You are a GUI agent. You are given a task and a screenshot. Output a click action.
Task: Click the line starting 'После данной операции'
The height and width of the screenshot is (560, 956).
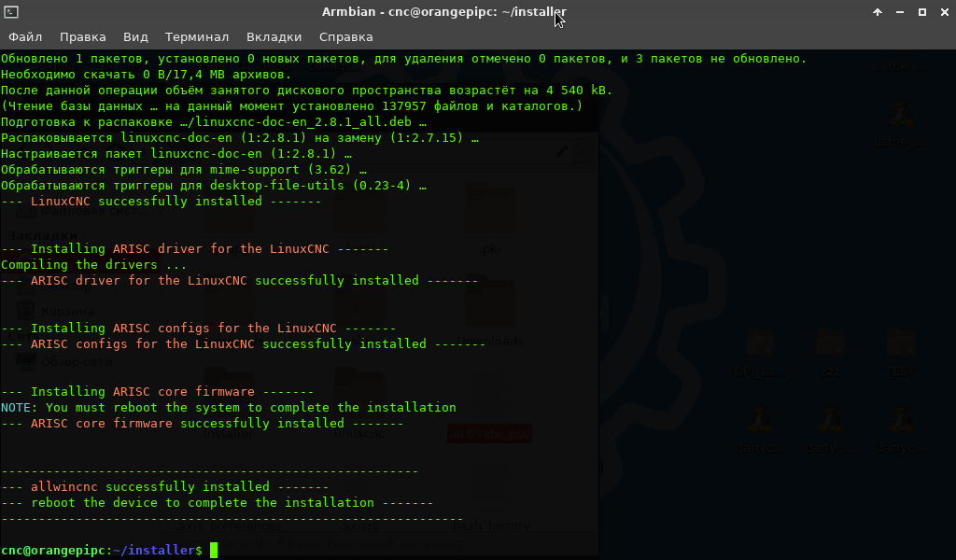pyautogui.click(x=306, y=91)
